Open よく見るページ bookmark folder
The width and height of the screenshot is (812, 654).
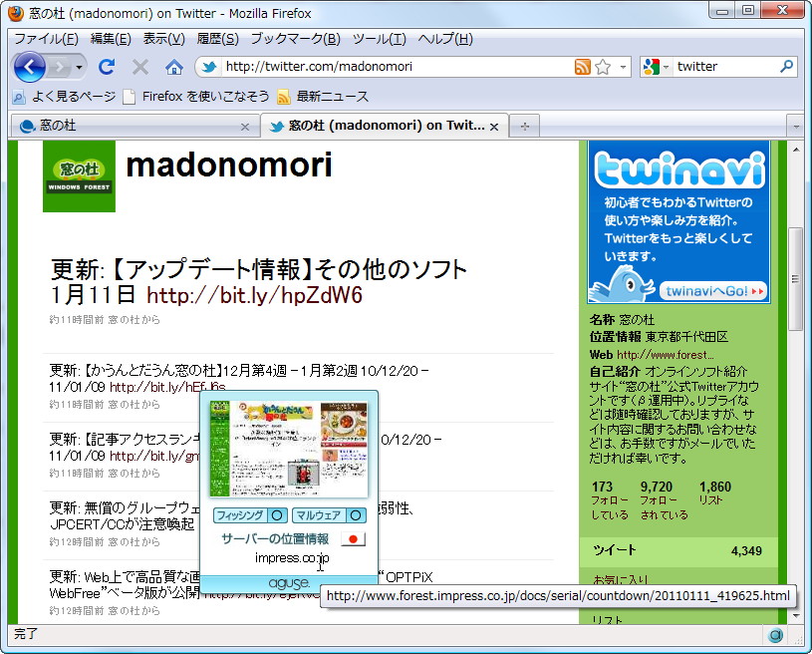(x=64, y=97)
